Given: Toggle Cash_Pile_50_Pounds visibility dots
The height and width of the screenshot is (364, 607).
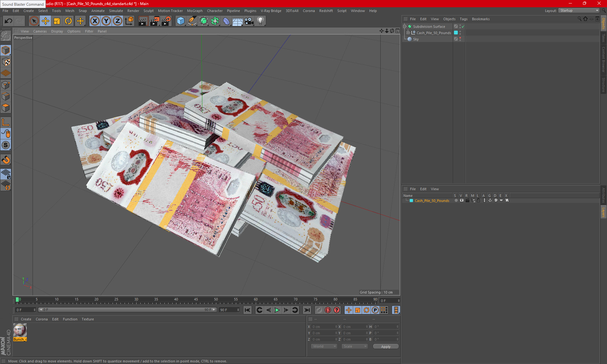Looking at the screenshot, I should (460, 33).
